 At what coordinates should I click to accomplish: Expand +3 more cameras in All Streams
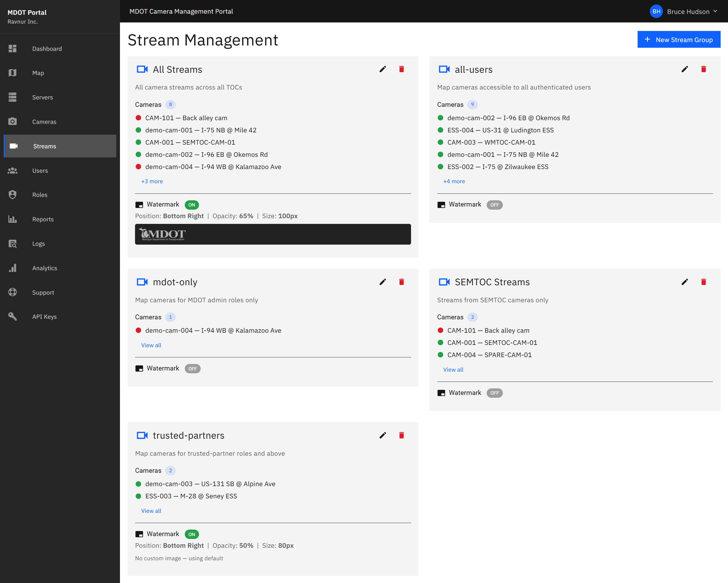pyautogui.click(x=152, y=181)
